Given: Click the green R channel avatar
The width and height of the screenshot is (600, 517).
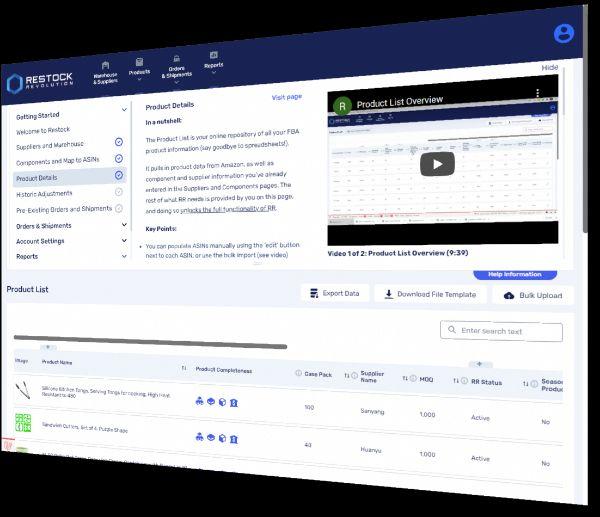Looking at the screenshot, I should pos(342,106).
